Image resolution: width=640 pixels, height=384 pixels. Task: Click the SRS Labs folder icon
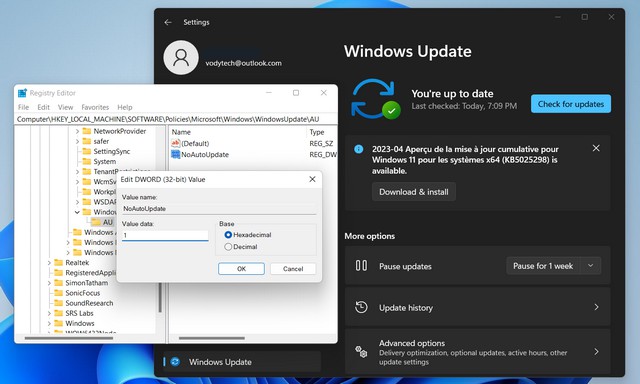pyautogui.click(x=58, y=313)
